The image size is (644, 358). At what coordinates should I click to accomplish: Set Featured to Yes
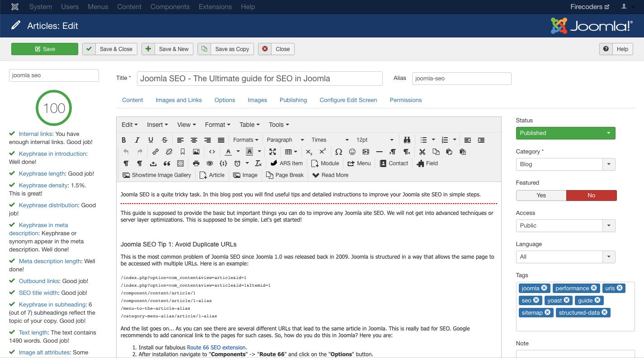point(541,195)
